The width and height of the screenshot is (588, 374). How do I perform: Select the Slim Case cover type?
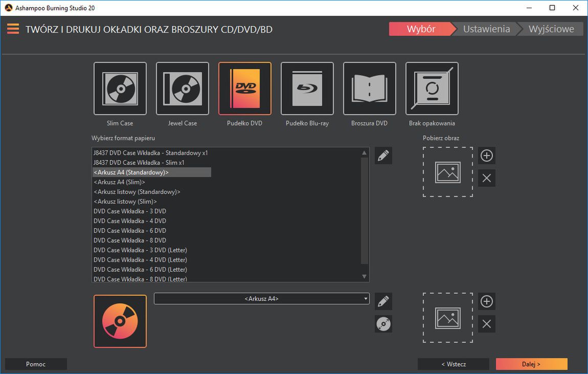(120, 89)
